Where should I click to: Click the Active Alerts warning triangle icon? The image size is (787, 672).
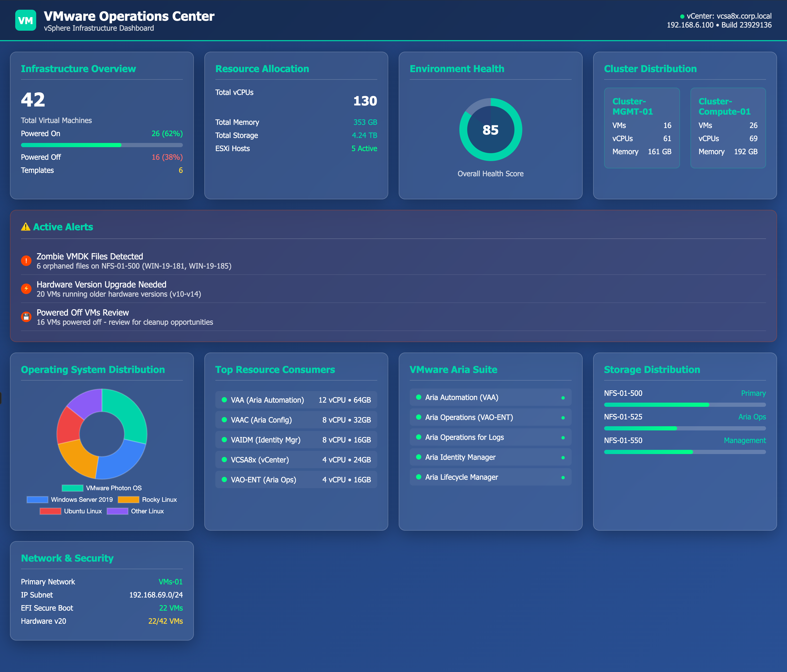point(25,227)
